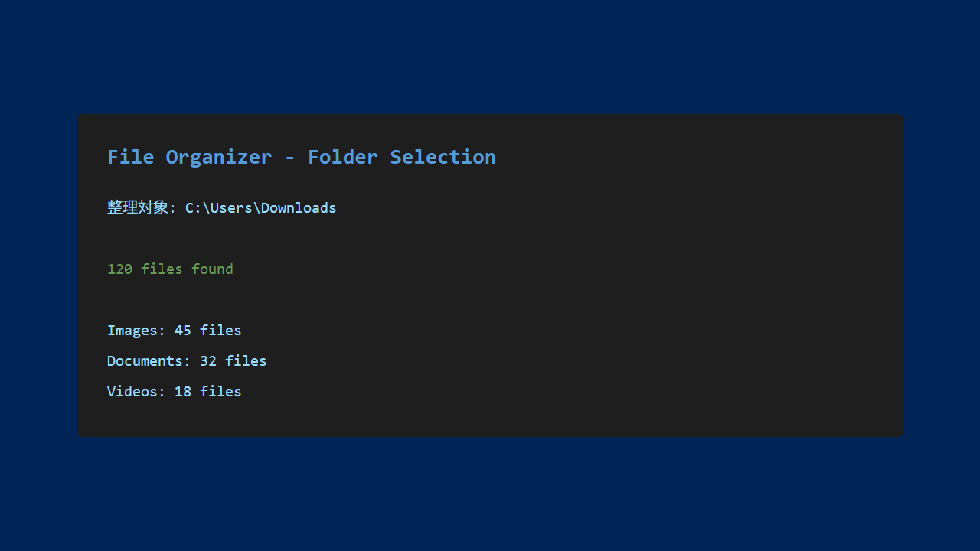The width and height of the screenshot is (980, 551).
Task: Select the "C:" drive in the path
Action: click(x=193, y=208)
